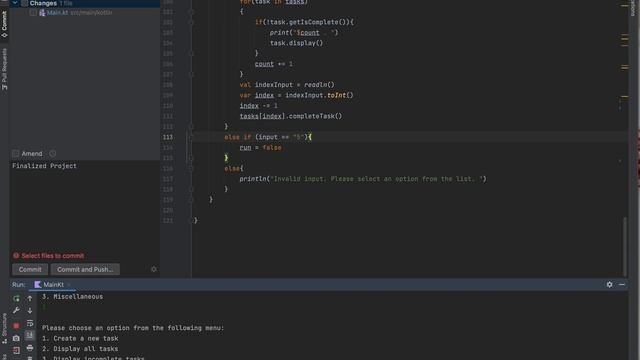This screenshot has width=640, height=360.
Task: Click the 'Changes' group label
Action: (43, 3)
